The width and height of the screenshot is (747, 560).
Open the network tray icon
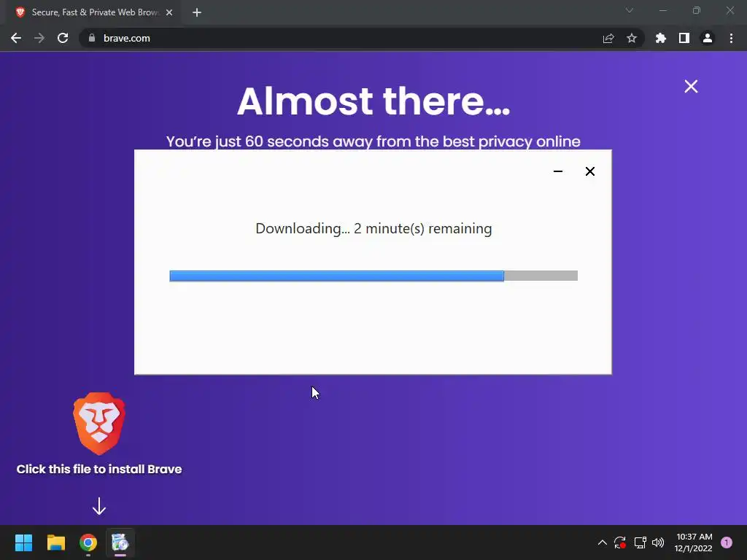(640, 542)
